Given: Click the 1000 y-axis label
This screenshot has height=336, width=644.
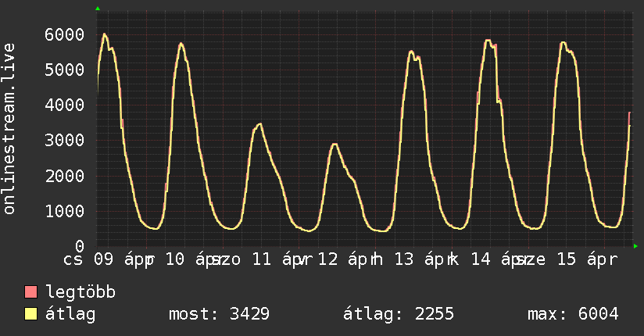Looking at the screenshot, I should pos(65,211).
